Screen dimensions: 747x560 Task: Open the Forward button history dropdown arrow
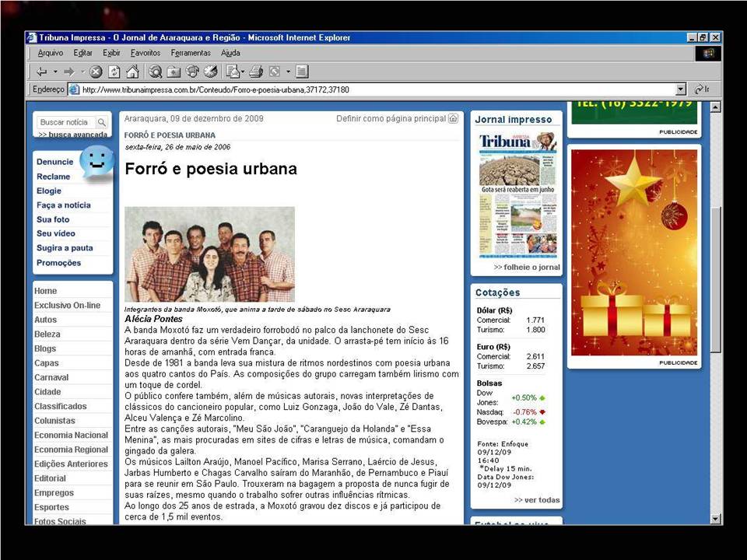[82, 72]
